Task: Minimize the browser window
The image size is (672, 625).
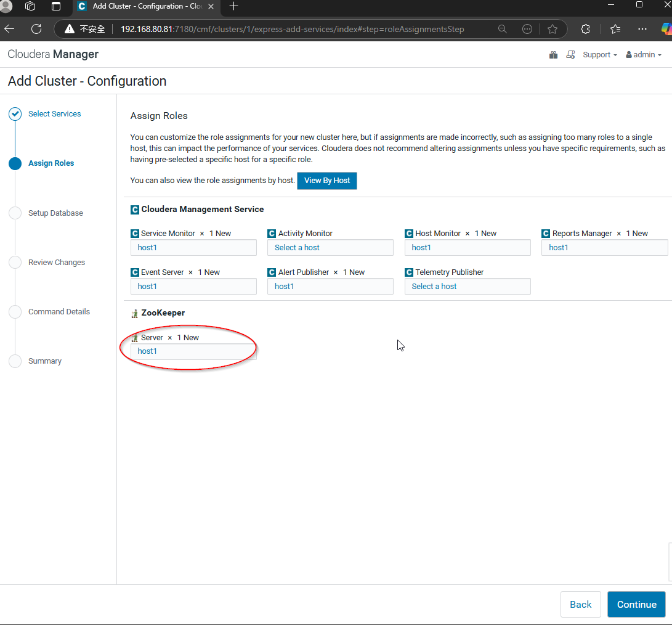Action: [x=611, y=5]
